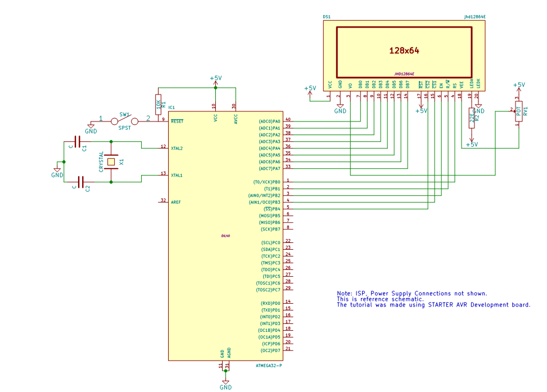
Task: Select capacitor C2 symbol
Action: pos(80,182)
